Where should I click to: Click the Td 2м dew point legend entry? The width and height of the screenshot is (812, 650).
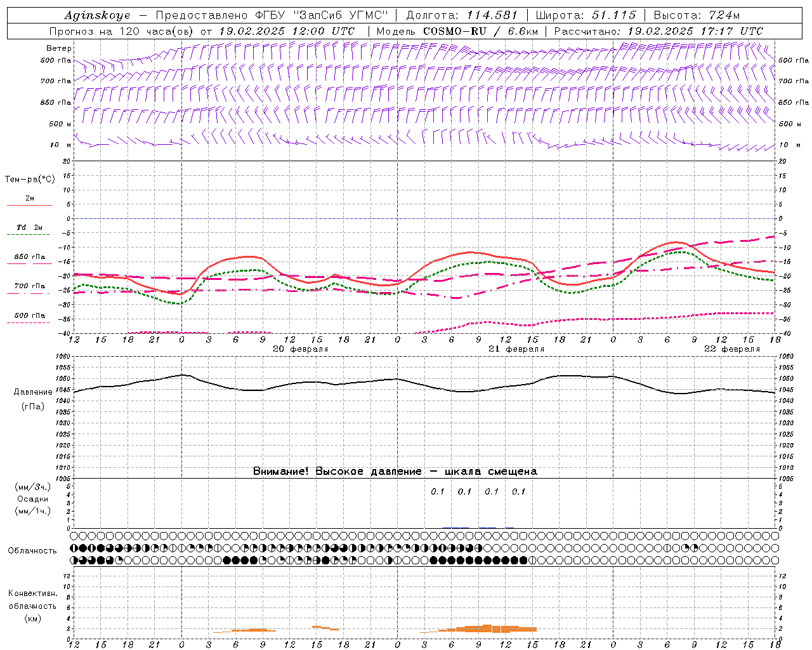click(x=30, y=227)
